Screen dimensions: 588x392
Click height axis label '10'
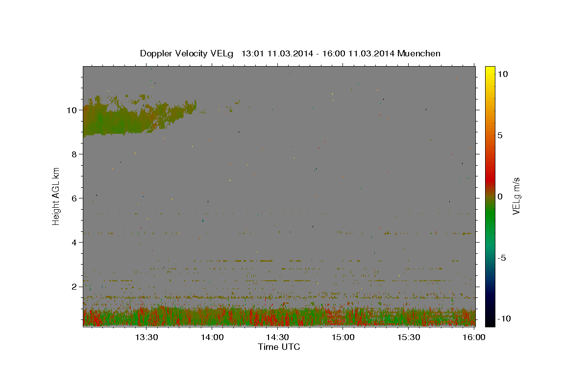coord(73,110)
